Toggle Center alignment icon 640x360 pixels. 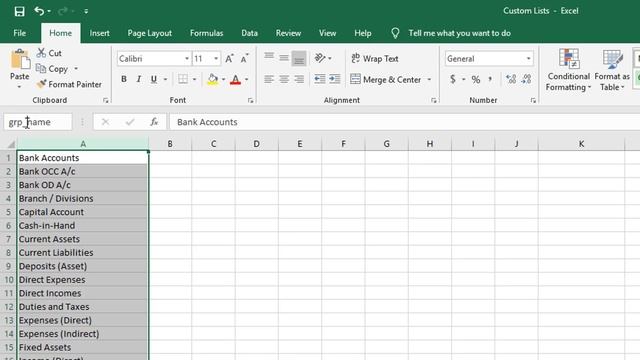click(284, 79)
